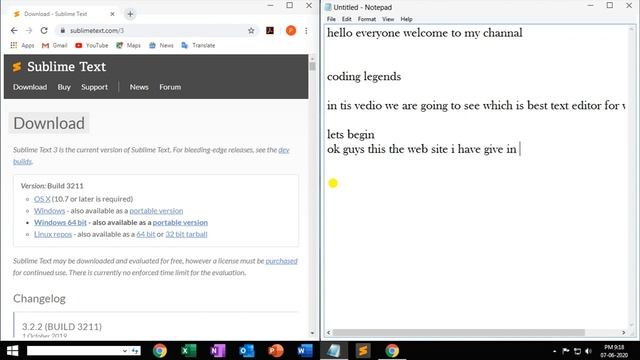The image size is (640, 360).
Task: Click the Changelog heading
Action: tap(39, 299)
